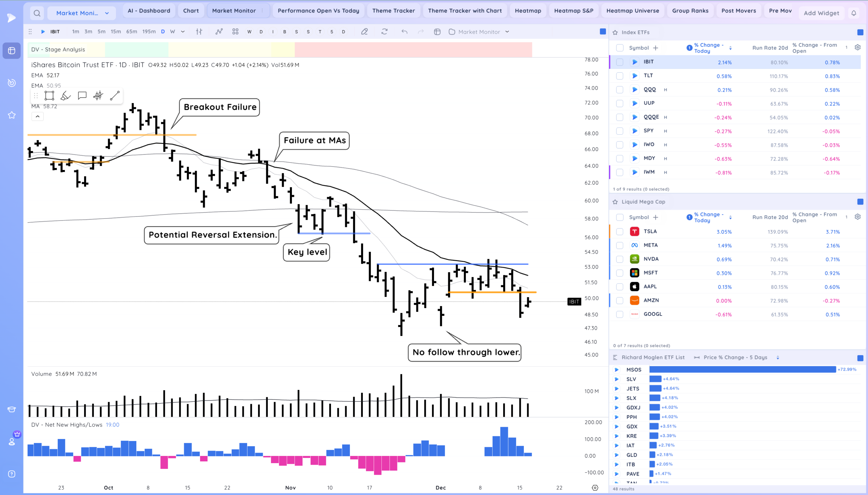
Task: Open the notifications bell icon
Action: pyautogui.click(x=853, y=13)
